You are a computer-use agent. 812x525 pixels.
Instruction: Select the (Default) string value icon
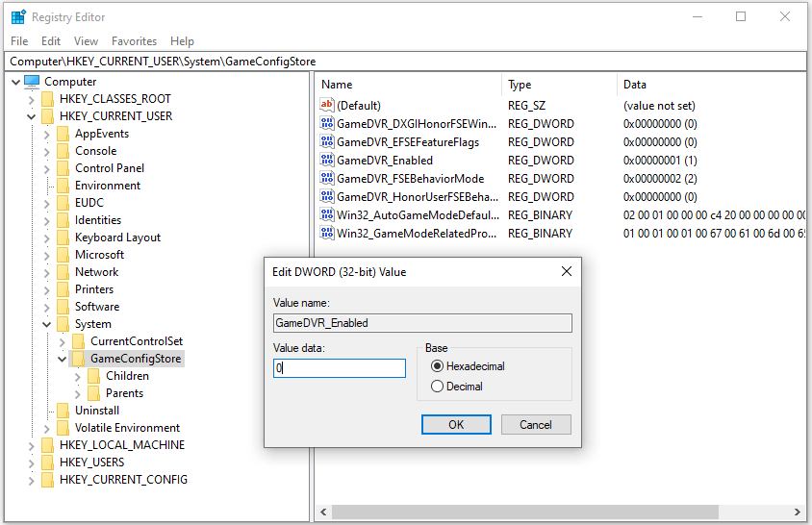pos(326,106)
